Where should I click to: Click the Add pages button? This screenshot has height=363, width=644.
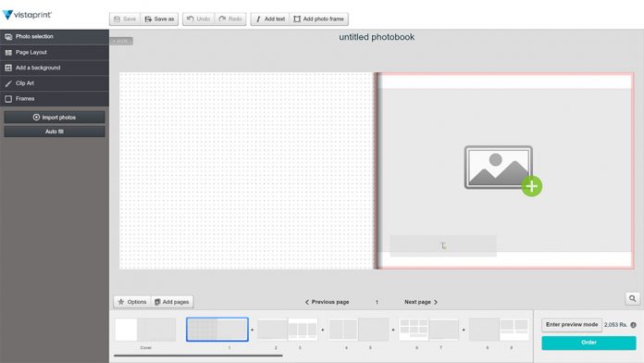[172, 302]
